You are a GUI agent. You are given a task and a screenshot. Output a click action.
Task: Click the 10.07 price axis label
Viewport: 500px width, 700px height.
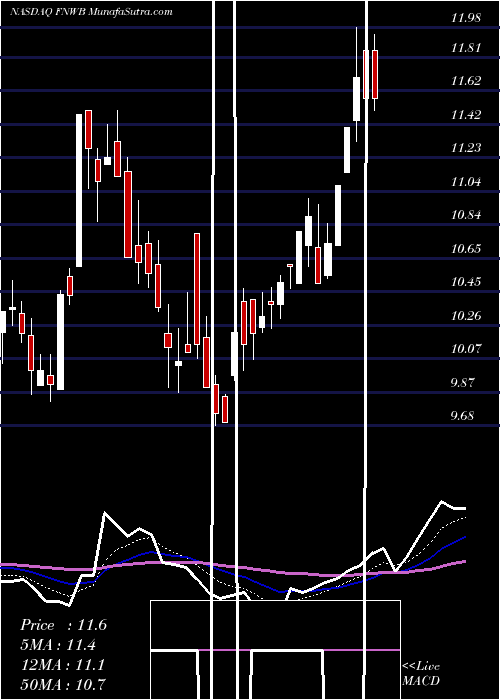(x=466, y=349)
